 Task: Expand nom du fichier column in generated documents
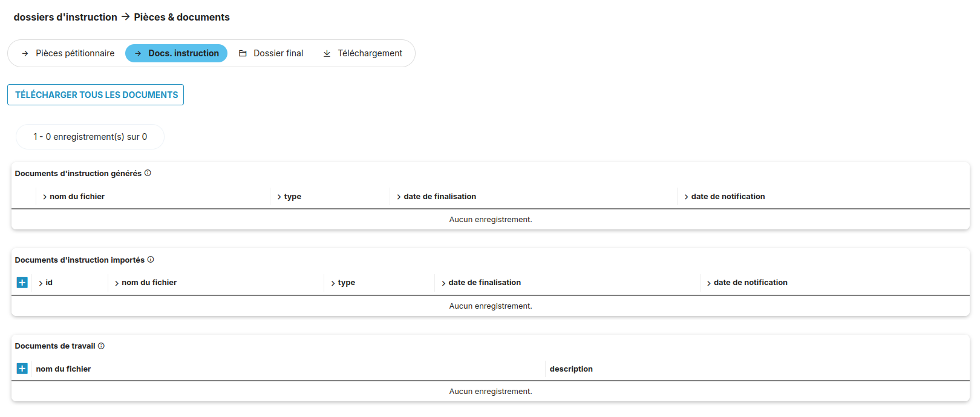[x=45, y=197]
